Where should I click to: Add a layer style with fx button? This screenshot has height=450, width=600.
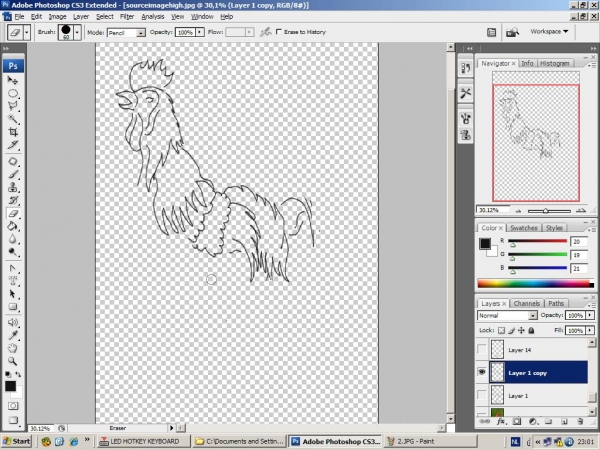(501, 421)
